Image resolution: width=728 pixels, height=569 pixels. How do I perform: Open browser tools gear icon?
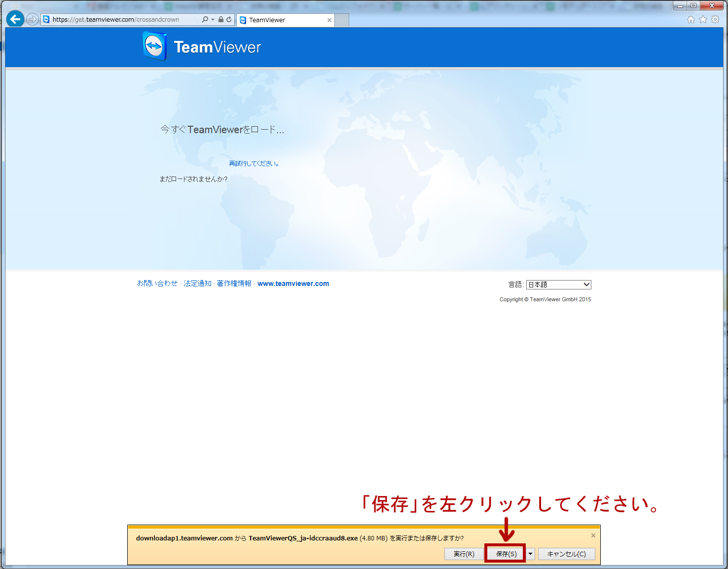pyautogui.click(x=715, y=19)
